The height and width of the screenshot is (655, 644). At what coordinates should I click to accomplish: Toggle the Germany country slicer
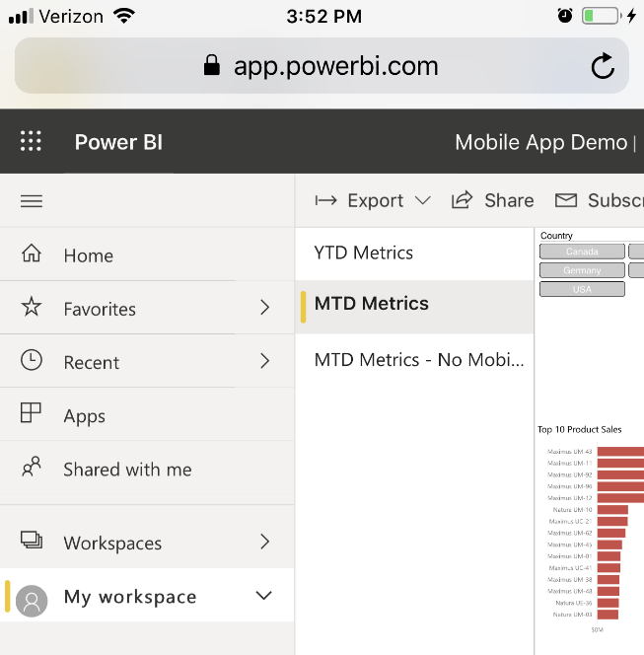click(582, 270)
